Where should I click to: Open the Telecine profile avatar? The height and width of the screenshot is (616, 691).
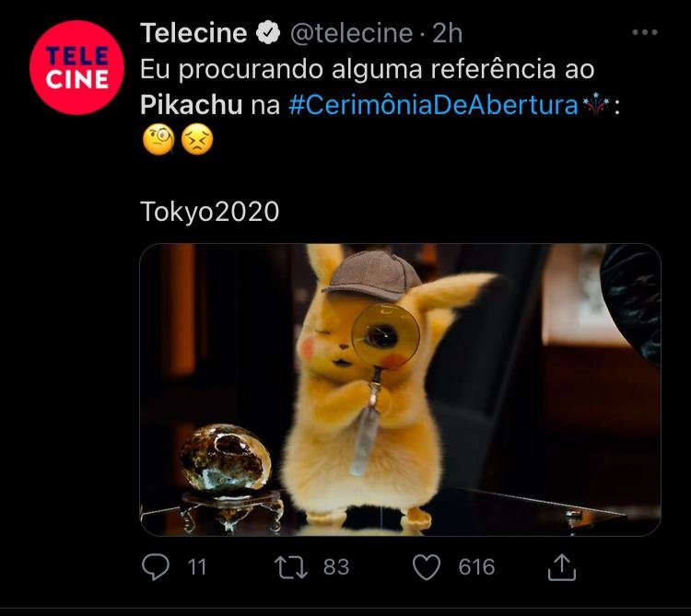(76, 67)
